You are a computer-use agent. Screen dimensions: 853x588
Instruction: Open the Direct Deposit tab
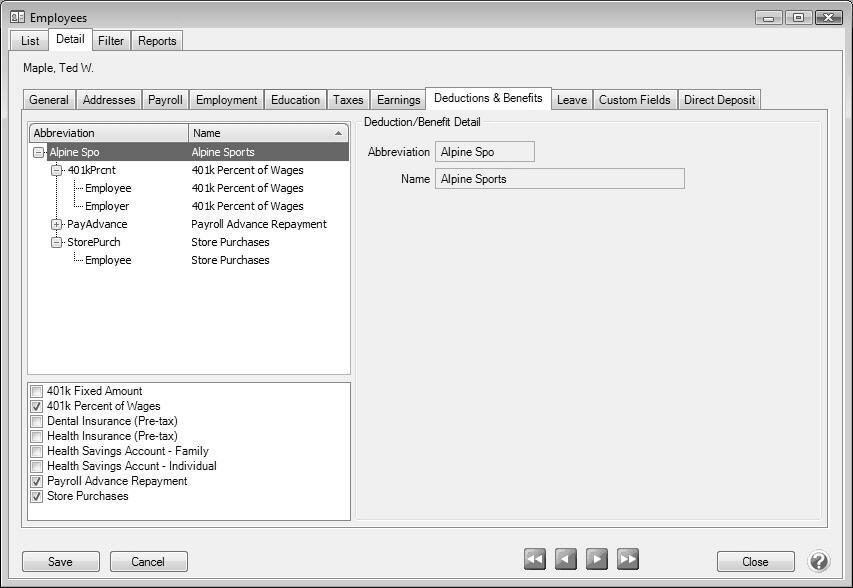pos(719,99)
